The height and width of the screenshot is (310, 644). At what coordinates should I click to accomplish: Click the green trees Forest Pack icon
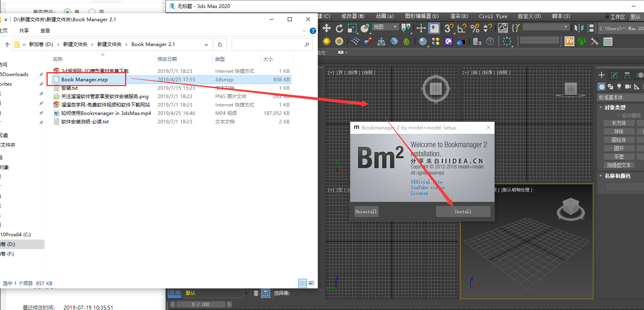(x=582, y=41)
